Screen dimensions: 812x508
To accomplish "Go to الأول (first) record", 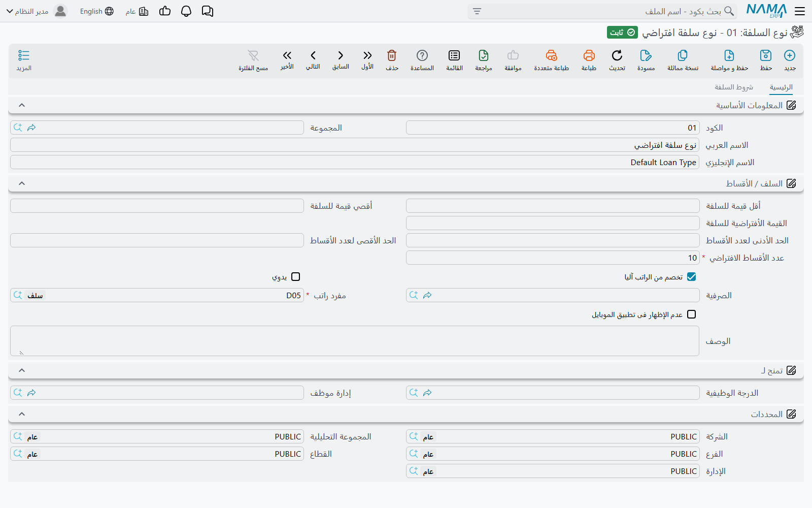I will 367,55.
